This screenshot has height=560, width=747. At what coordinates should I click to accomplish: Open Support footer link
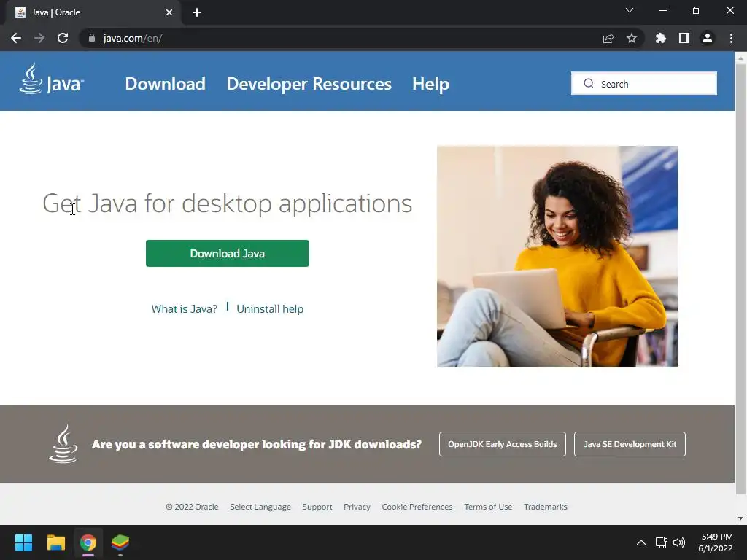317,507
